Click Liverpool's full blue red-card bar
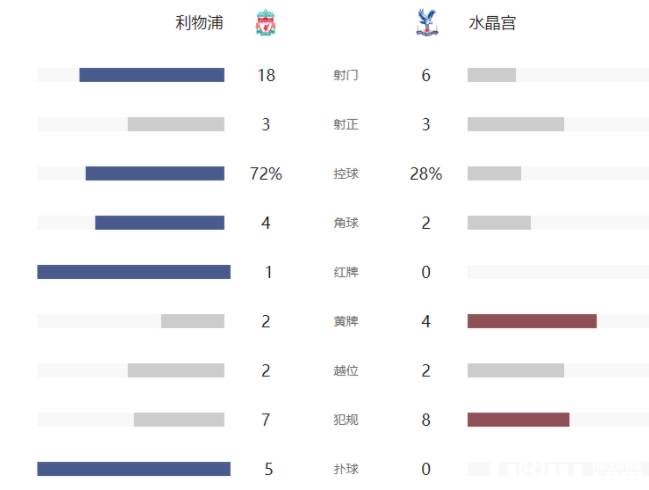Viewport: 649px width, 490px height. [134, 272]
